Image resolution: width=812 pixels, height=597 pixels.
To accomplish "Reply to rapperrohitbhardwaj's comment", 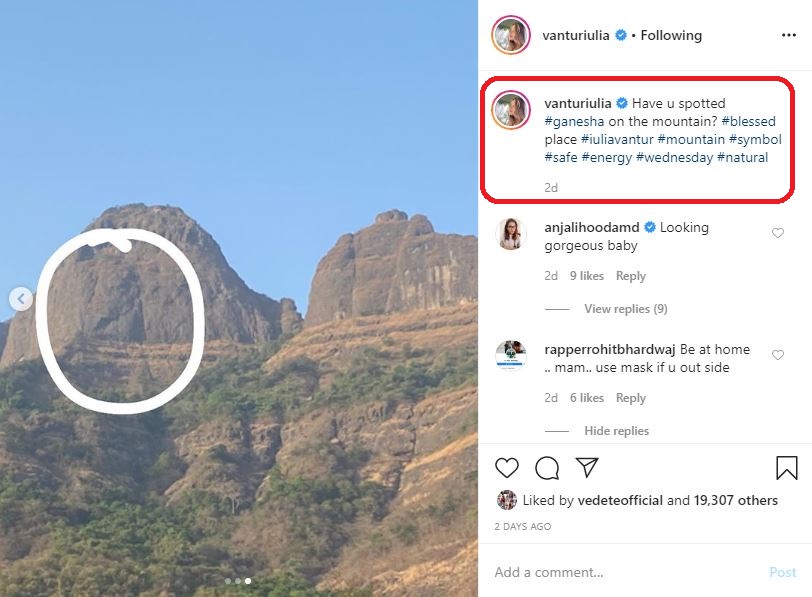I will click(x=630, y=398).
